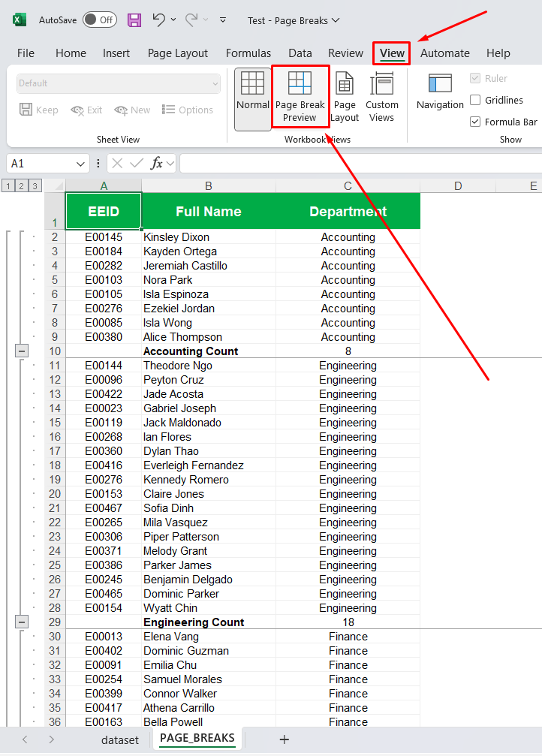Open Customize Quick Access Toolbar menu
This screenshot has width=542, height=756.
click(x=223, y=20)
